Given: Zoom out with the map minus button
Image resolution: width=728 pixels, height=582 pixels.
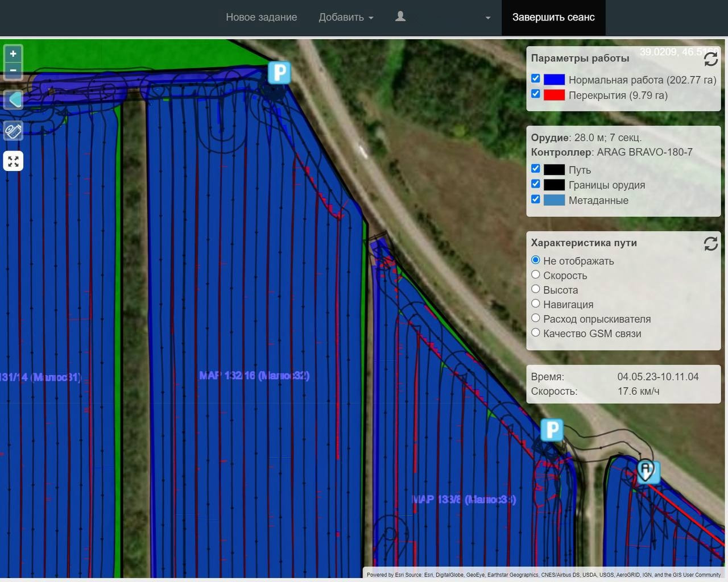Looking at the screenshot, I should [x=13, y=70].
